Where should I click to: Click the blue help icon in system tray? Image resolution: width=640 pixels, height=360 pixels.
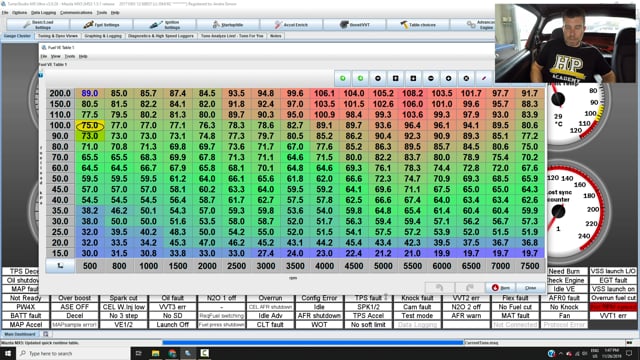point(551,353)
